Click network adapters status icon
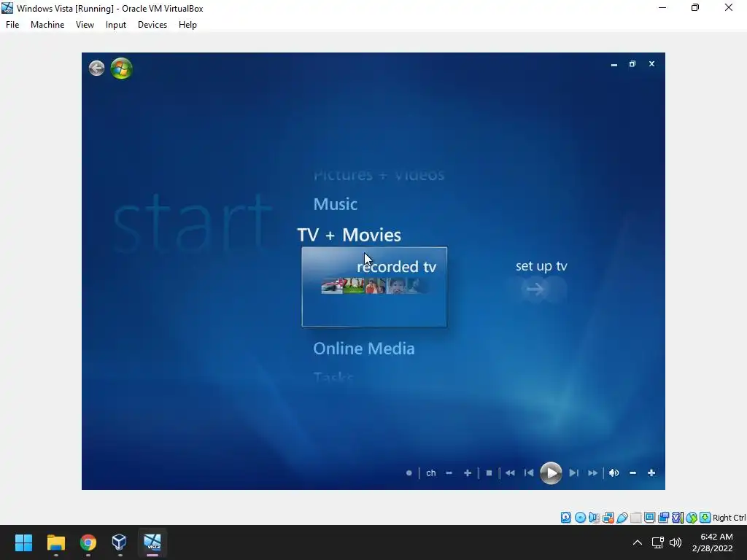Image resolution: width=747 pixels, height=560 pixels. point(608,518)
